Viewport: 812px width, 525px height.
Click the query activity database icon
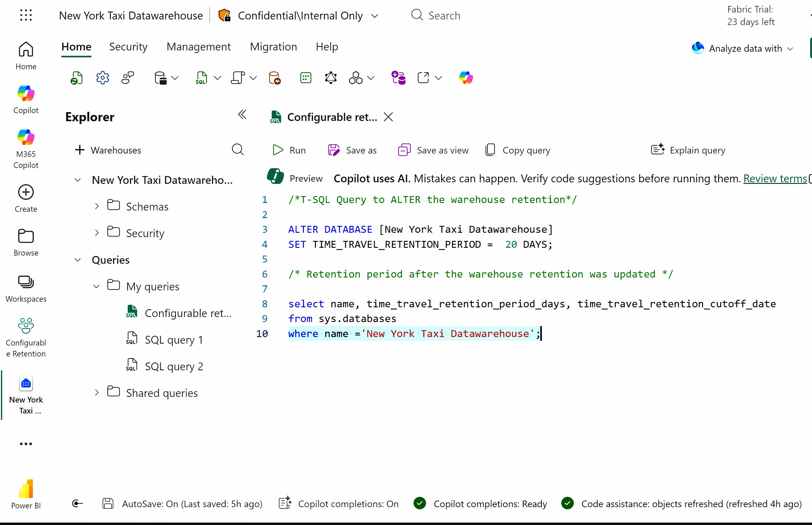click(275, 78)
